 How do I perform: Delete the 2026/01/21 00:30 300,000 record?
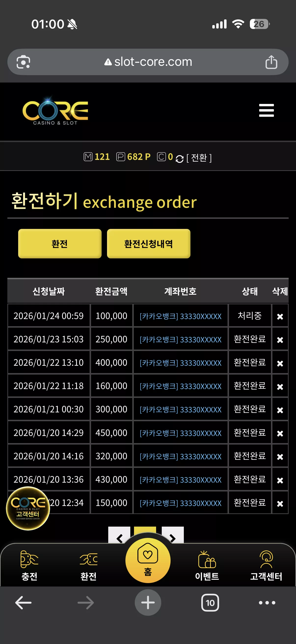tap(280, 410)
